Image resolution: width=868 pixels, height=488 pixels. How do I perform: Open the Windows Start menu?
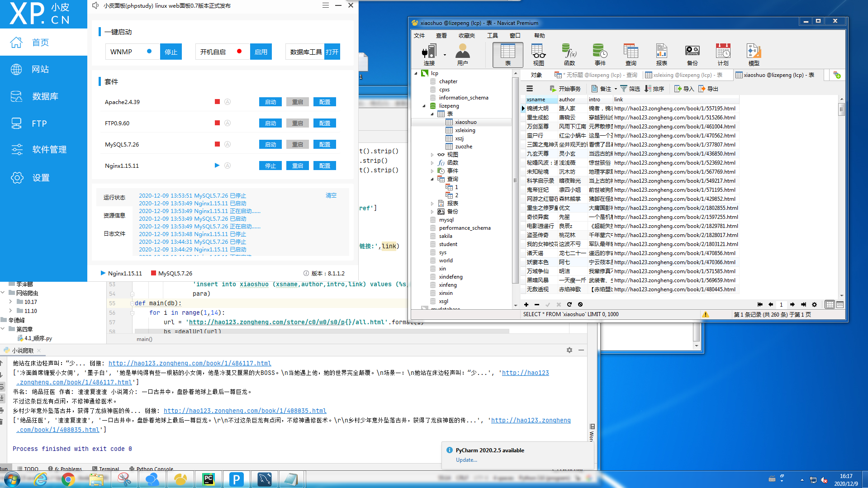click(x=12, y=479)
